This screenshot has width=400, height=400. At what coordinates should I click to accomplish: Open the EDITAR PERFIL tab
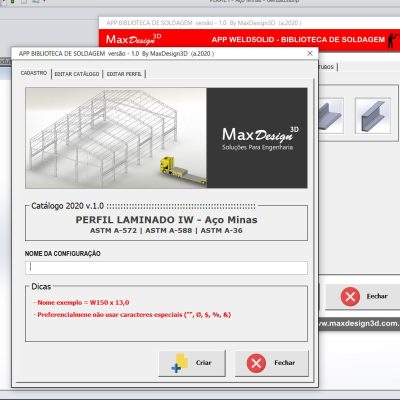pos(124,74)
